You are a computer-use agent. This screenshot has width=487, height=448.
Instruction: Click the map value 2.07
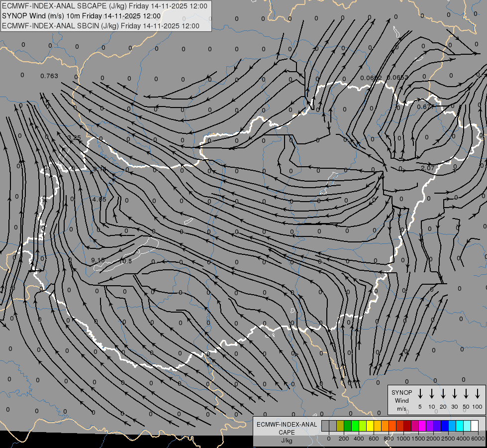[x=428, y=168]
